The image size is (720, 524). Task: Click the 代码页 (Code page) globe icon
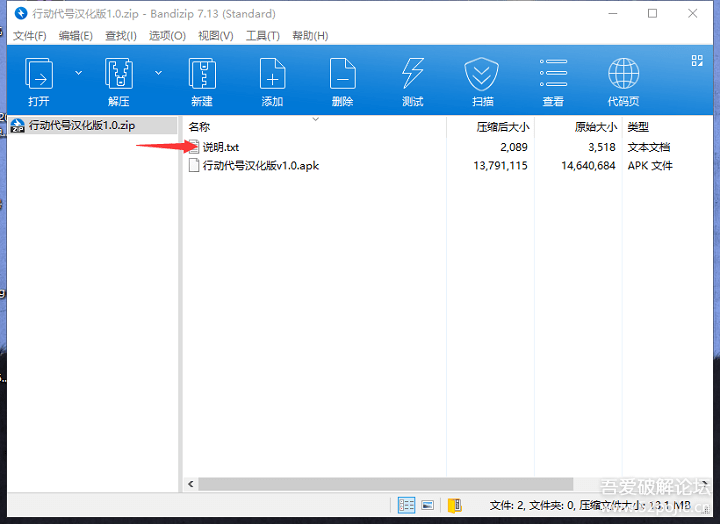[623, 73]
